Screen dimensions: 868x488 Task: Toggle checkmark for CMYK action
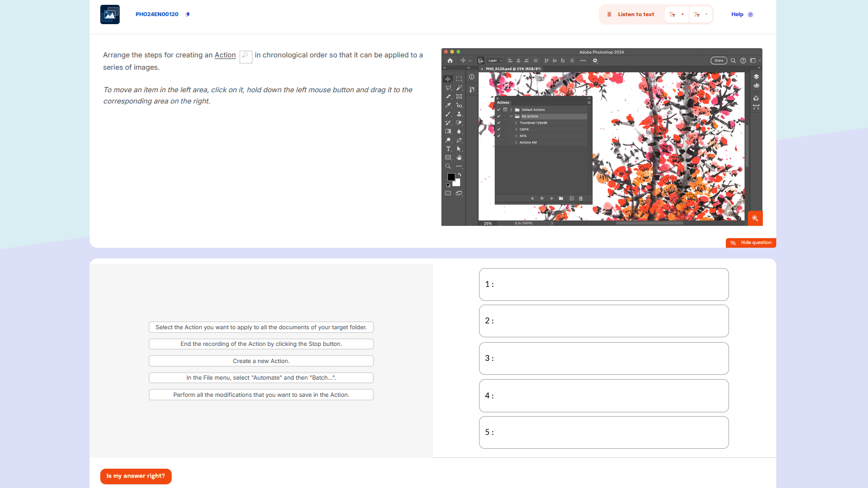[498, 129]
